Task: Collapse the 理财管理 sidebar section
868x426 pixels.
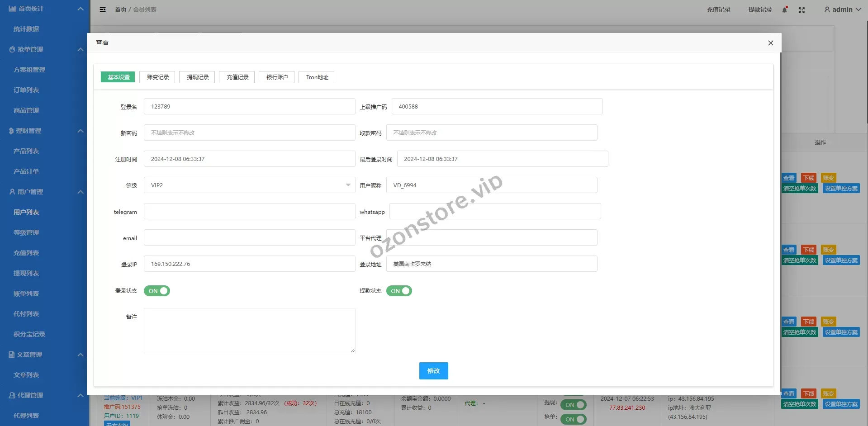Action: [x=81, y=131]
